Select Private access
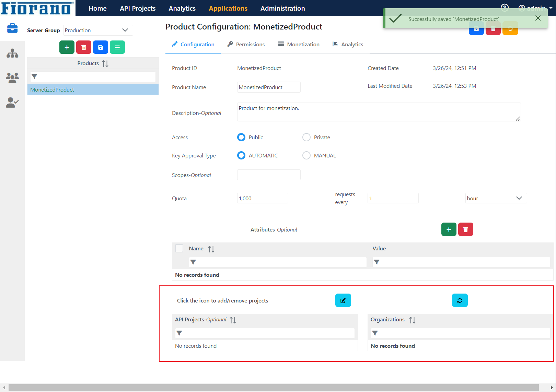Viewport: 556px width, 392px height. tap(306, 137)
